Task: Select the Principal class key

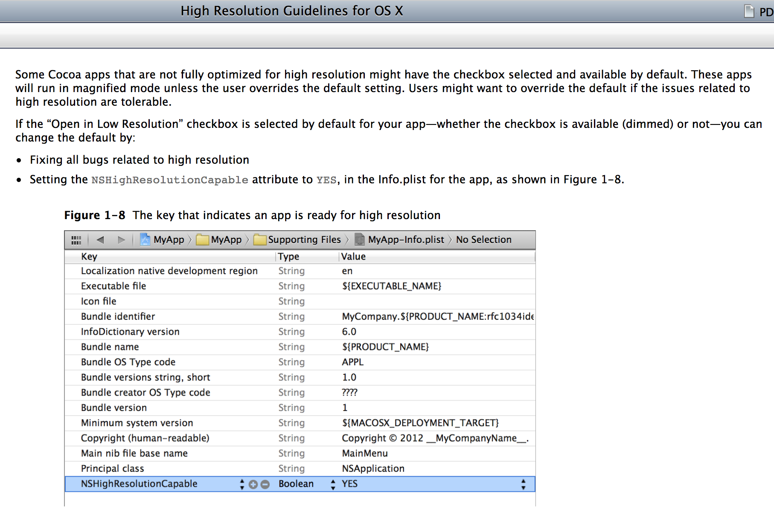Action: (x=113, y=469)
